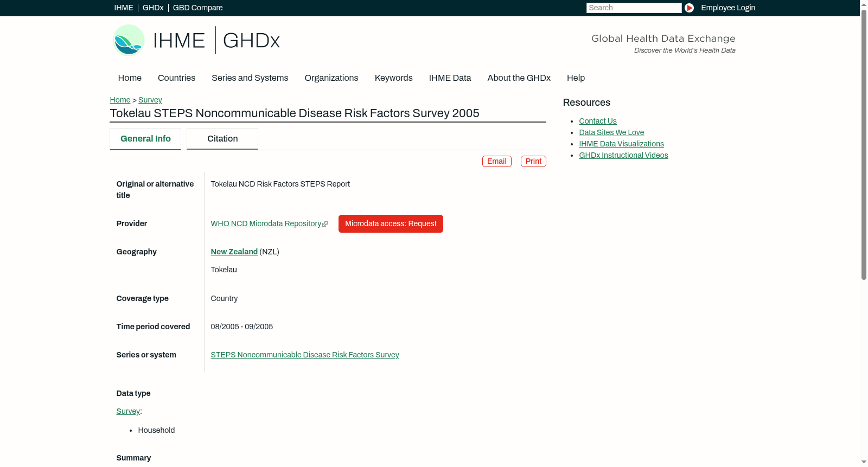The width and height of the screenshot is (868, 467).
Task: Click the Survey breadcrumb link
Action: (150, 100)
